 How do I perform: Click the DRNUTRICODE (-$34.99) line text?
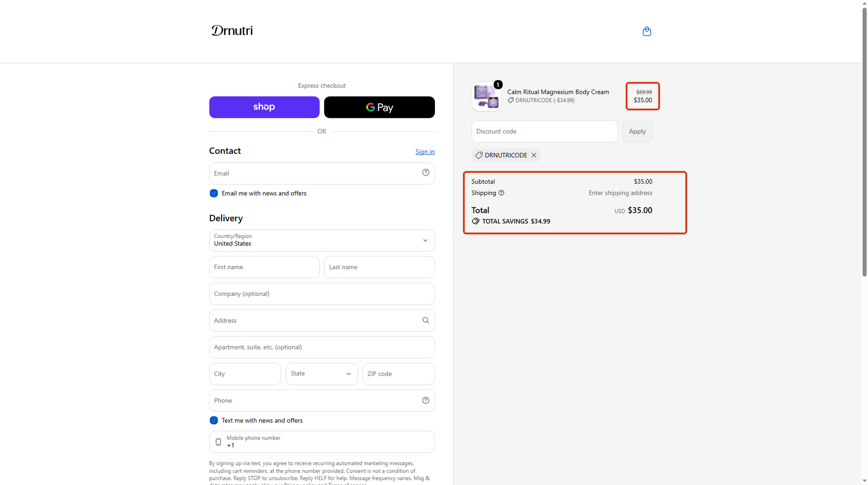pyautogui.click(x=545, y=100)
